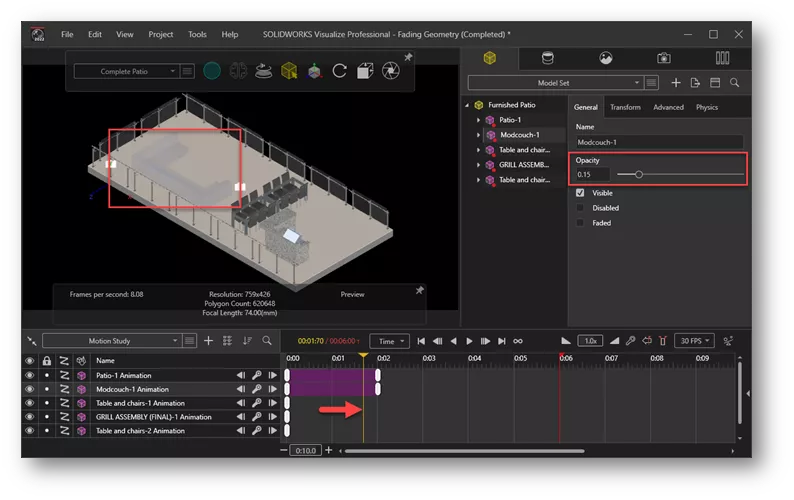
Task: Open the Cameras tab icon
Action: coord(664,58)
